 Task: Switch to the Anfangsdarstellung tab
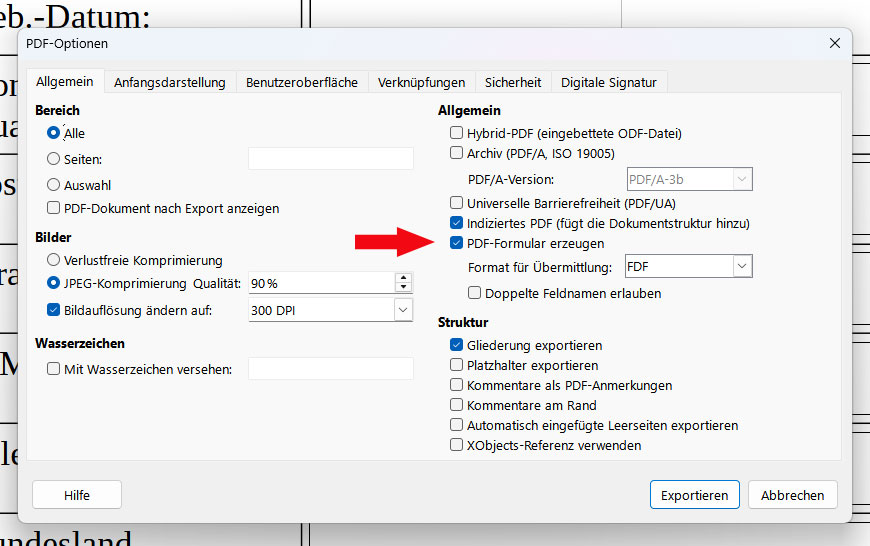coord(169,82)
